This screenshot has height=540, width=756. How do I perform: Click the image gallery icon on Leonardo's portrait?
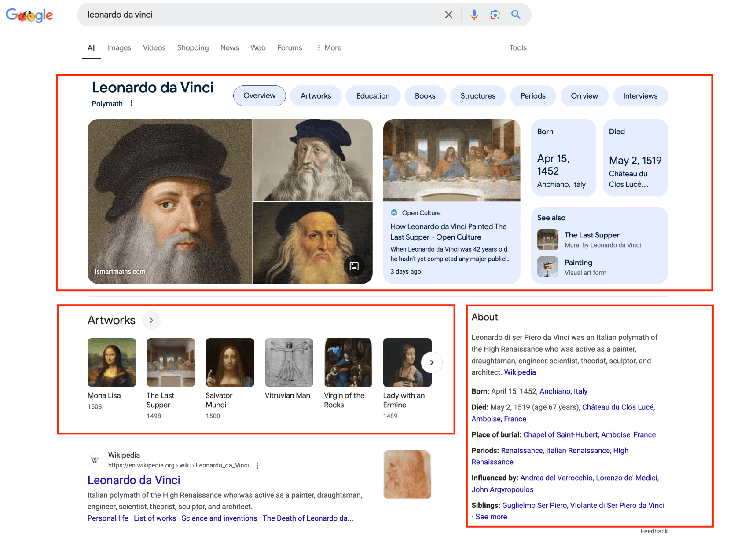point(354,266)
